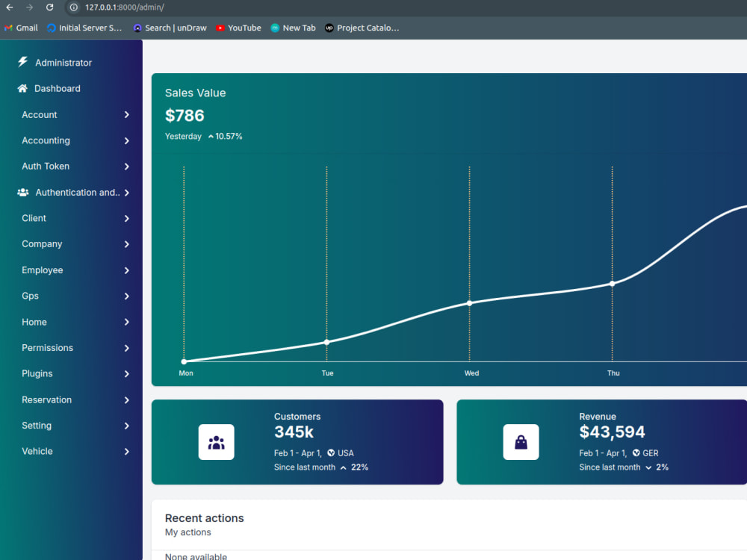Click the Revenue shopping bag icon tile

(x=521, y=442)
